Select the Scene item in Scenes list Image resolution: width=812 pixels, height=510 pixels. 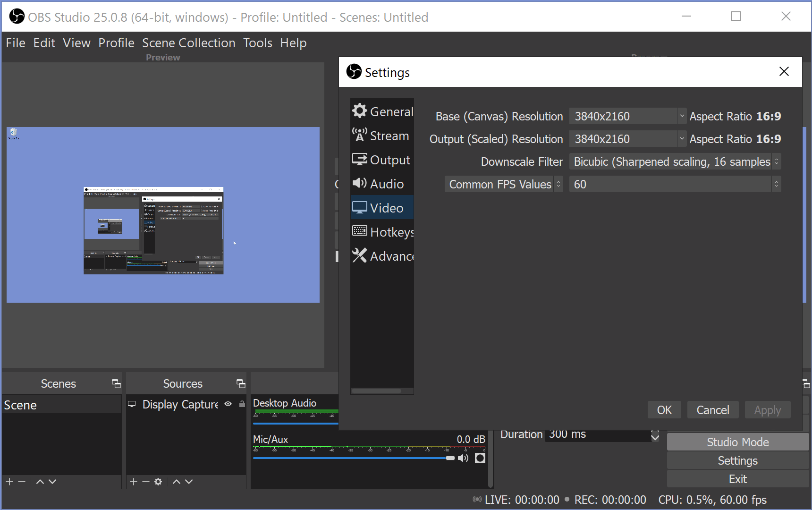tap(62, 405)
